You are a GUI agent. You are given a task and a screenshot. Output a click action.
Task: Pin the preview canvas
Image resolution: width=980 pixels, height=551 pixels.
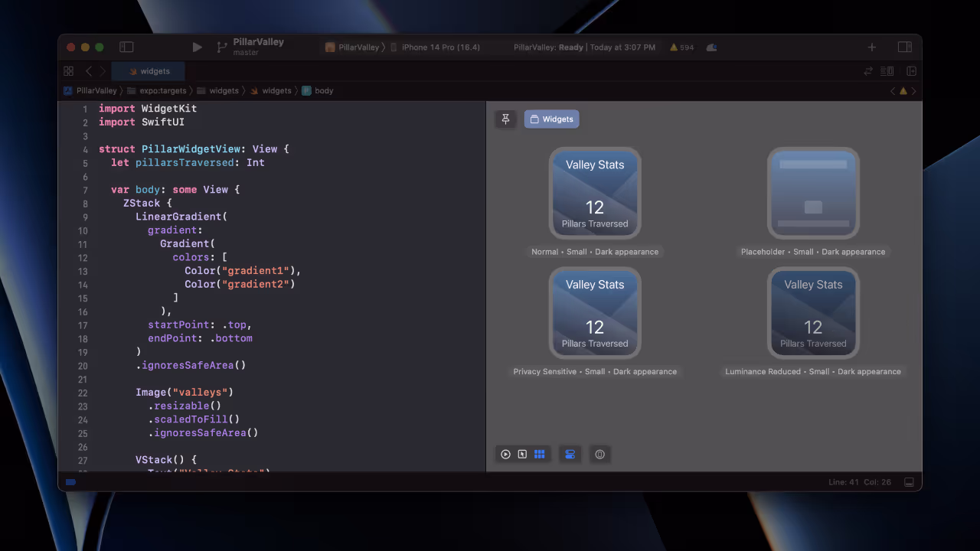(505, 119)
